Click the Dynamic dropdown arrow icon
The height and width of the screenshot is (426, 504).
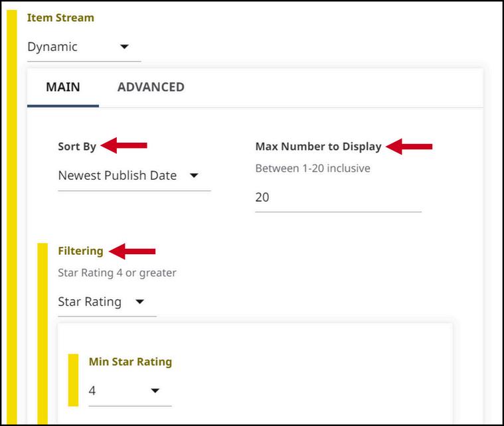point(124,47)
